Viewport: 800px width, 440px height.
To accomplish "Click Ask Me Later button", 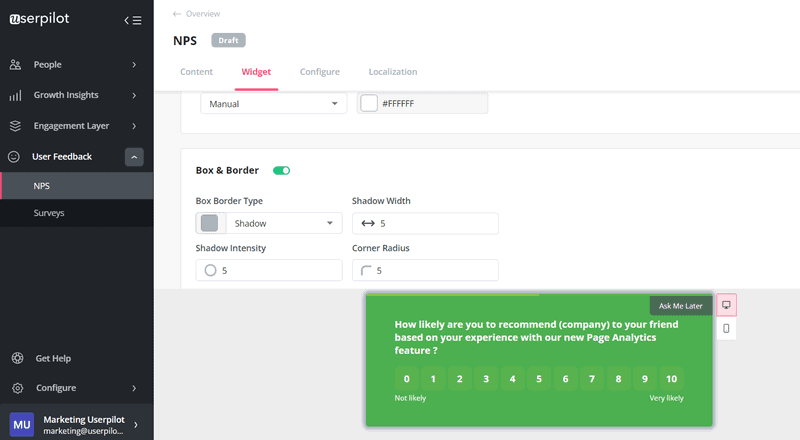I will 681,306.
